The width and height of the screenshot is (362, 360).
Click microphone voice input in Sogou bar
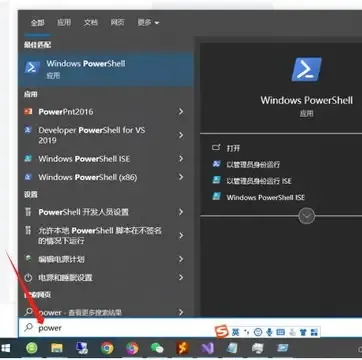click(x=269, y=332)
